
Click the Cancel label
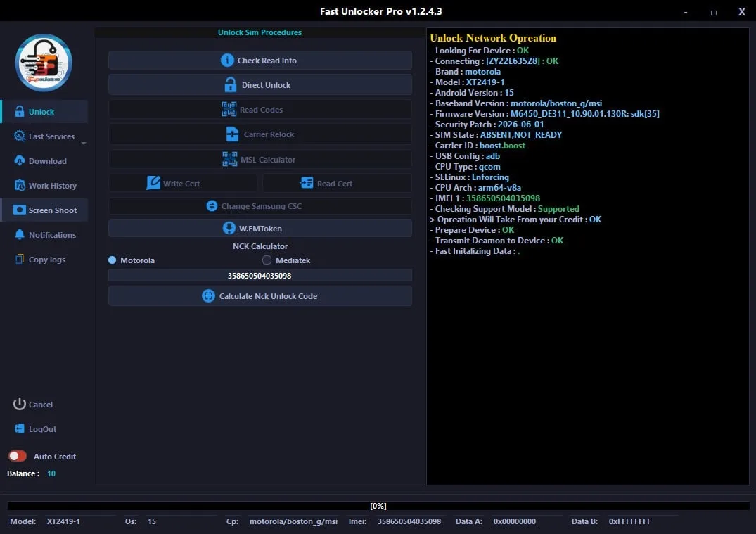point(41,405)
